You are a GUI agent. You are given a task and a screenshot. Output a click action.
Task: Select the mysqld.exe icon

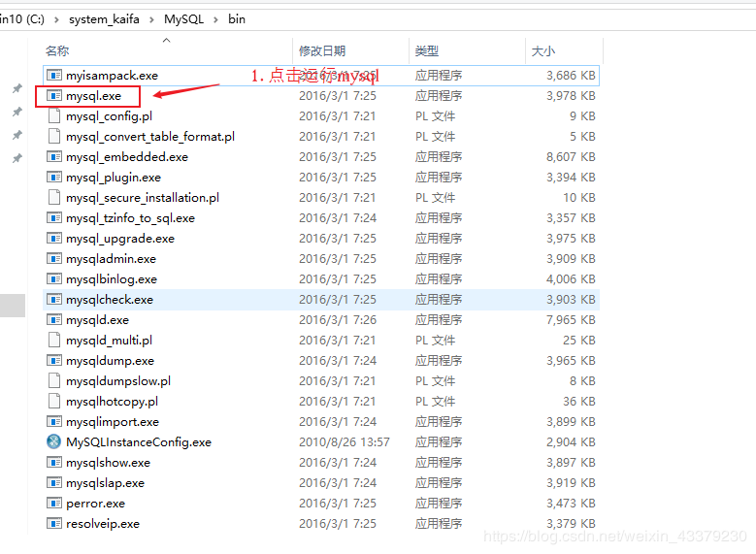point(54,319)
